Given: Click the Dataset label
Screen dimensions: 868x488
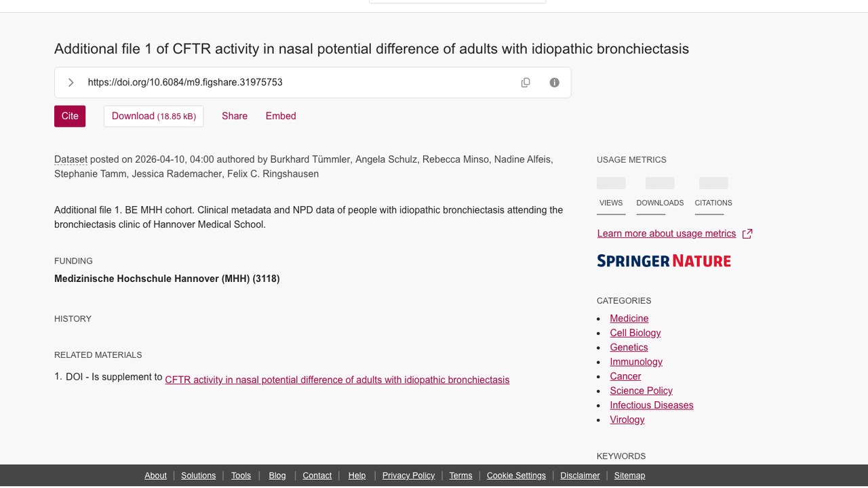Looking at the screenshot, I should 71,160.
